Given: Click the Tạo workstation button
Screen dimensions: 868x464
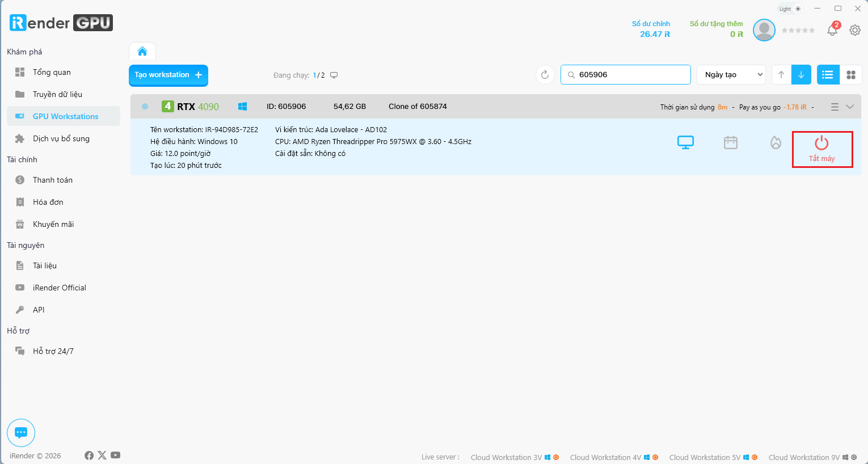Looking at the screenshot, I should click(x=168, y=75).
